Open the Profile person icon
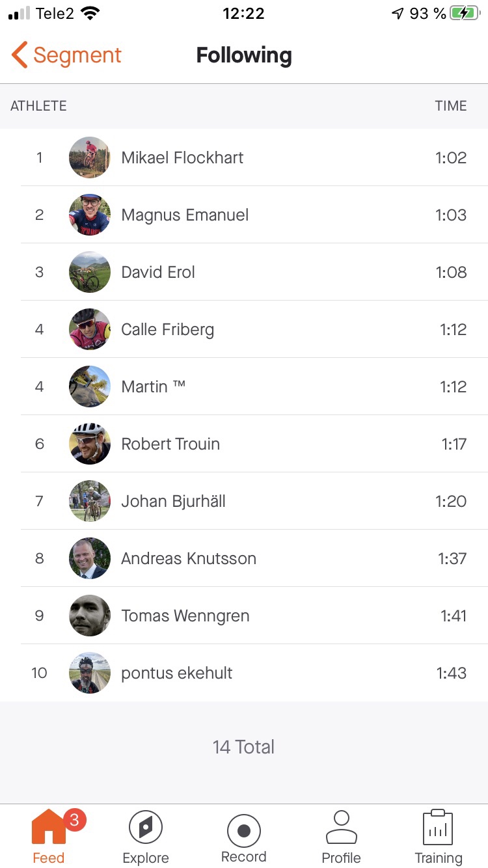 pyautogui.click(x=341, y=828)
